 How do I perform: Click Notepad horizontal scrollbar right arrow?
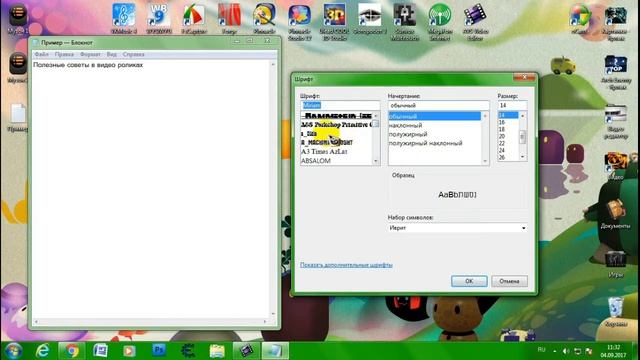point(265,322)
